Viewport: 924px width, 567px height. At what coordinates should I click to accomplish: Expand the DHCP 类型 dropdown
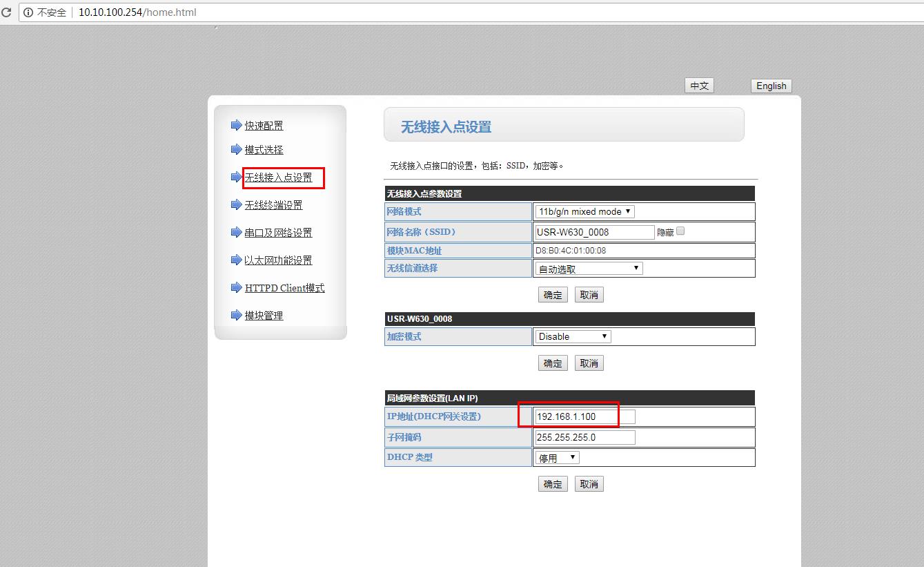[x=558, y=458]
